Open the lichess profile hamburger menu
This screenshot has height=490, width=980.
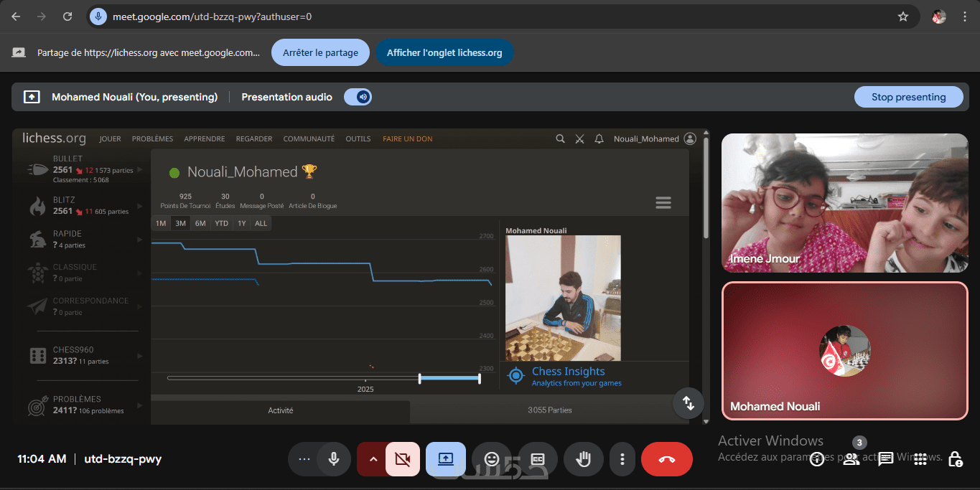click(663, 203)
